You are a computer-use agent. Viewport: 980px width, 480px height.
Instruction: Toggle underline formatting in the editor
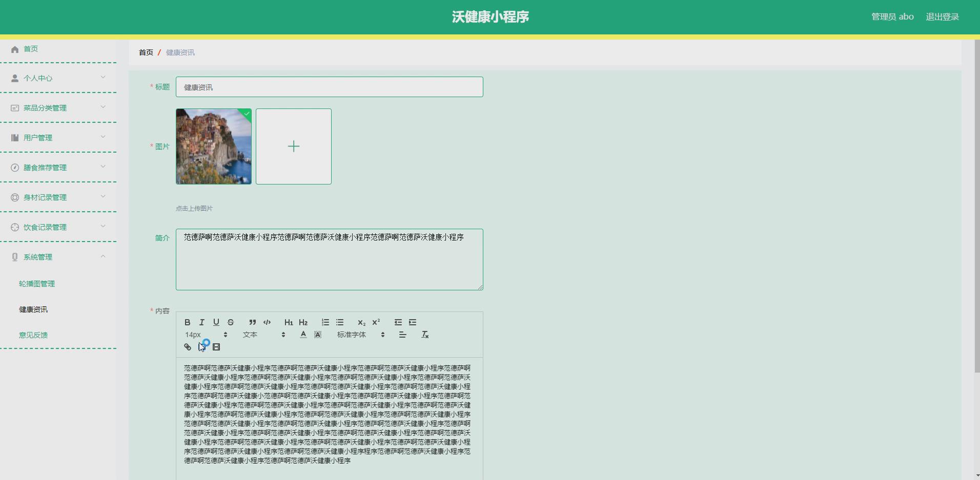216,322
